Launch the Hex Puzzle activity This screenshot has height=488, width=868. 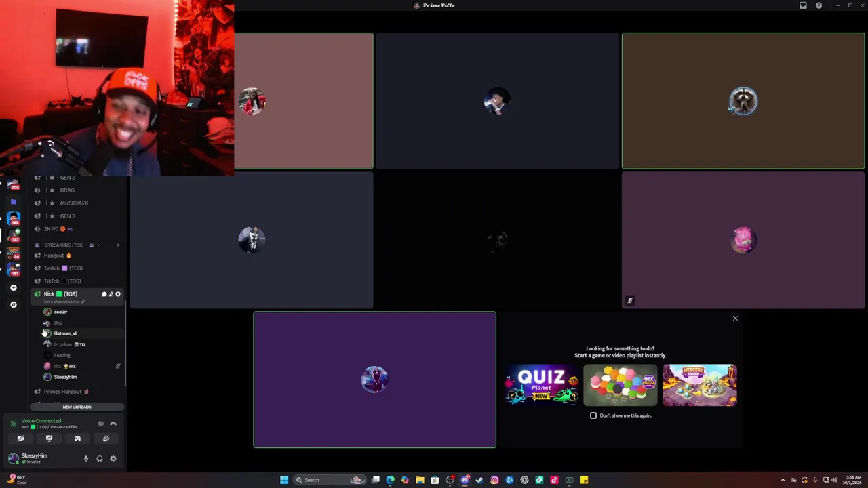click(x=620, y=385)
